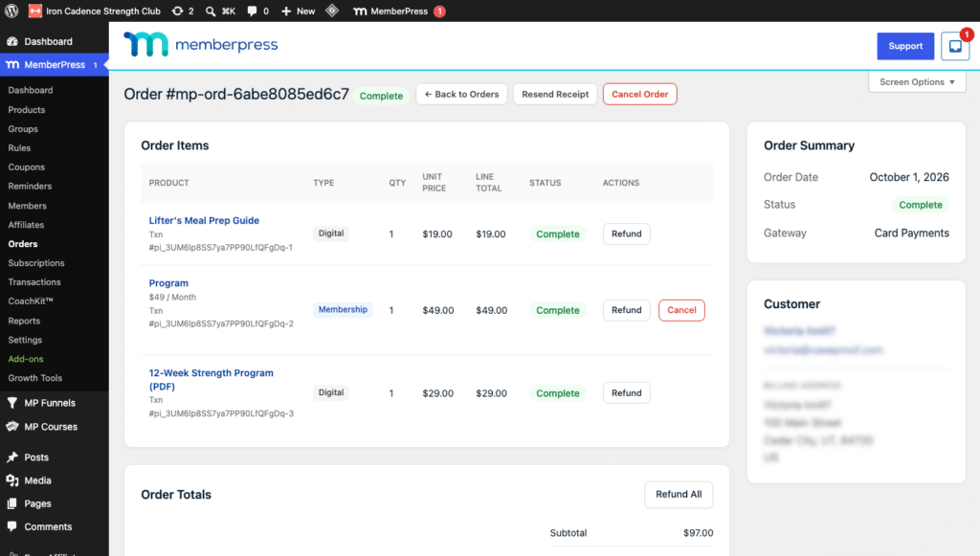Open MP Courses sidebar icon
The height and width of the screenshot is (556, 980).
click(11, 427)
